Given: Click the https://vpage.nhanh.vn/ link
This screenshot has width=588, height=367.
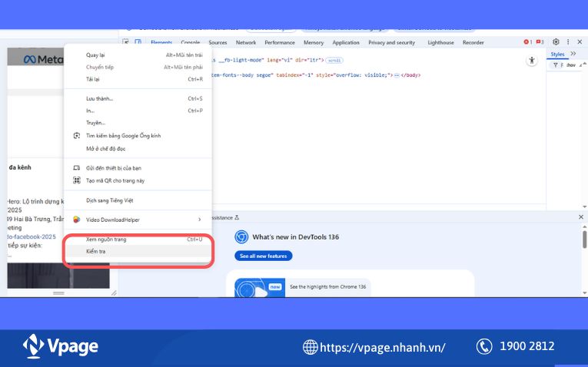Looking at the screenshot, I should click(x=382, y=347).
